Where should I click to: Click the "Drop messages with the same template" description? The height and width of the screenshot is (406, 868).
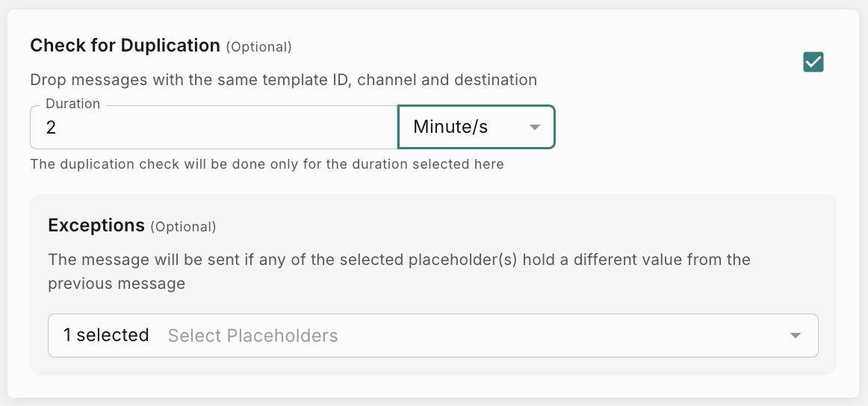283,79
